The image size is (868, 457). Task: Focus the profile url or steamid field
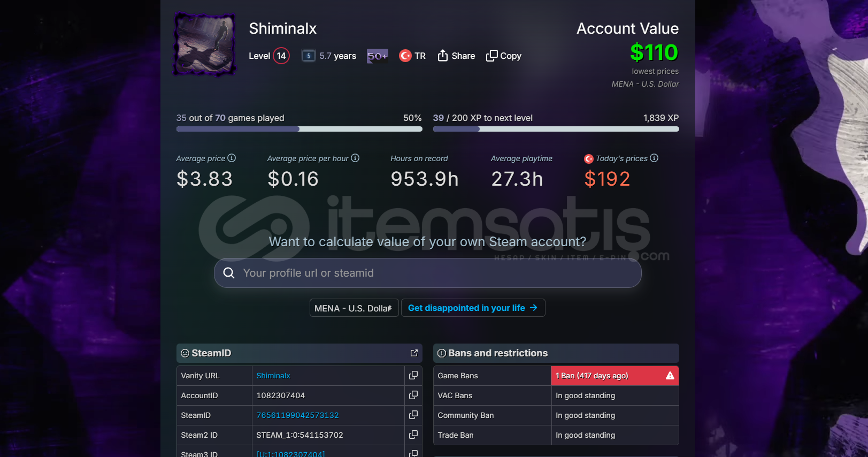[428, 273]
